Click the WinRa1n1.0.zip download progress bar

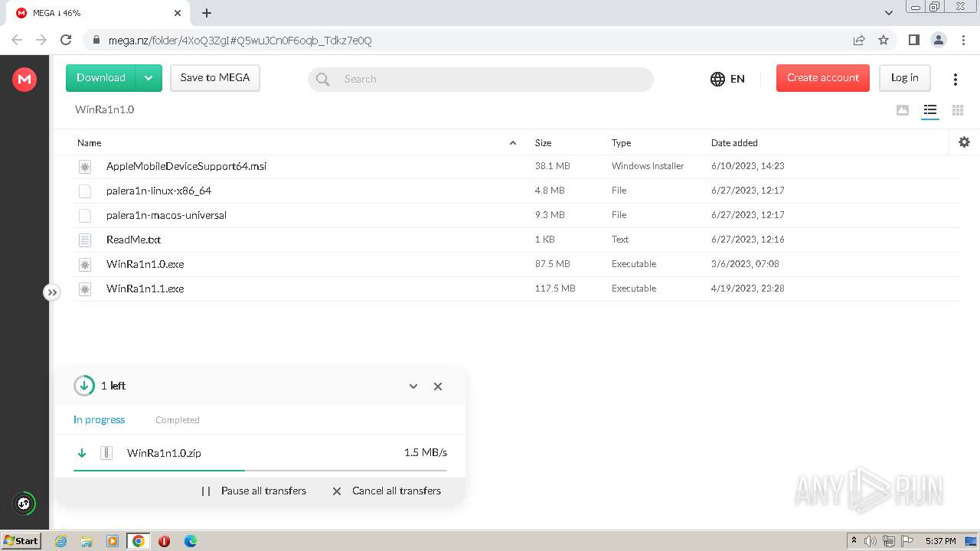pyautogui.click(x=260, y=470)
